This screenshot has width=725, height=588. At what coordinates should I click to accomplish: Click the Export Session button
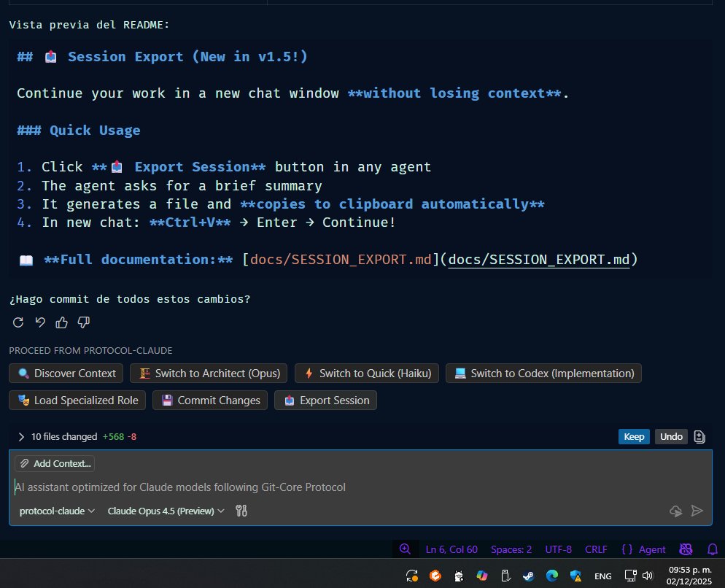click(x=325, y=401)
